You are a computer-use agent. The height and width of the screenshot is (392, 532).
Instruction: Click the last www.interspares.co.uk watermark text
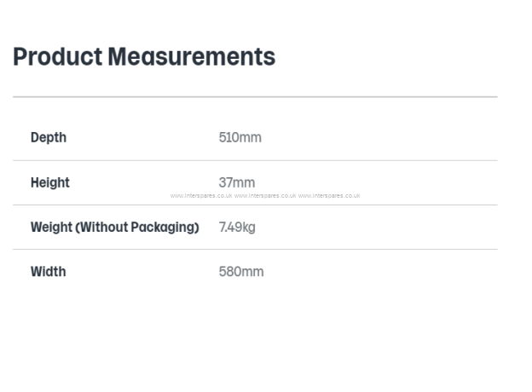point(329,196)
